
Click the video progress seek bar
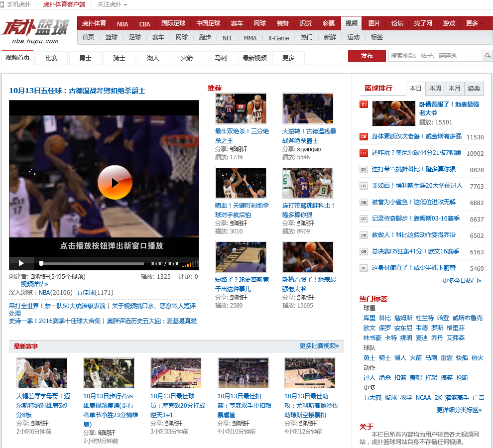(x=92, y=263)
